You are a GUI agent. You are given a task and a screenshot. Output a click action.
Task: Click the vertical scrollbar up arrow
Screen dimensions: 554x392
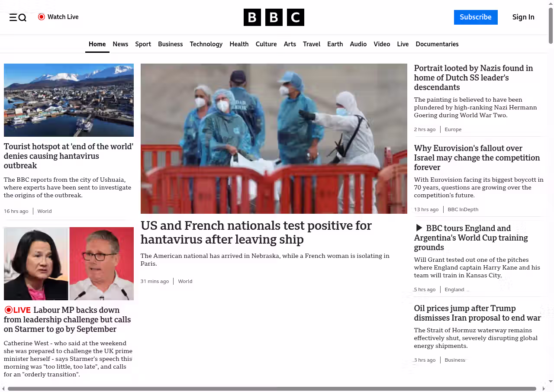[551, 3]
